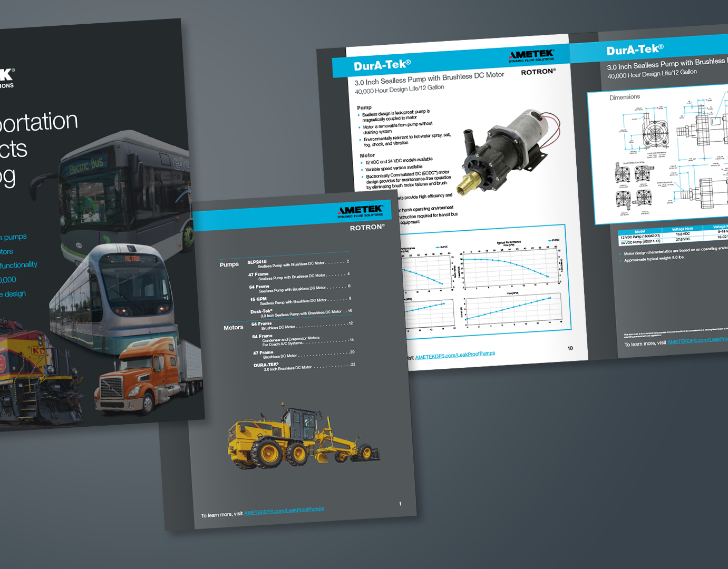Click the Voltage Nom column header
Image resolution: width=728 pixels, height=569 pixels.
coord(682,229)
